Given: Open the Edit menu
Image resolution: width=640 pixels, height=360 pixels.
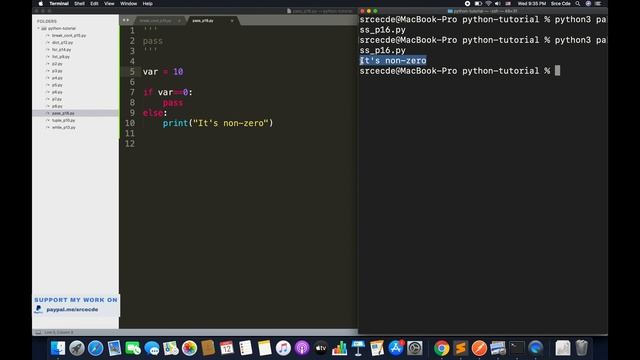Looking at the screenshot, I should (x=94, y=4).
